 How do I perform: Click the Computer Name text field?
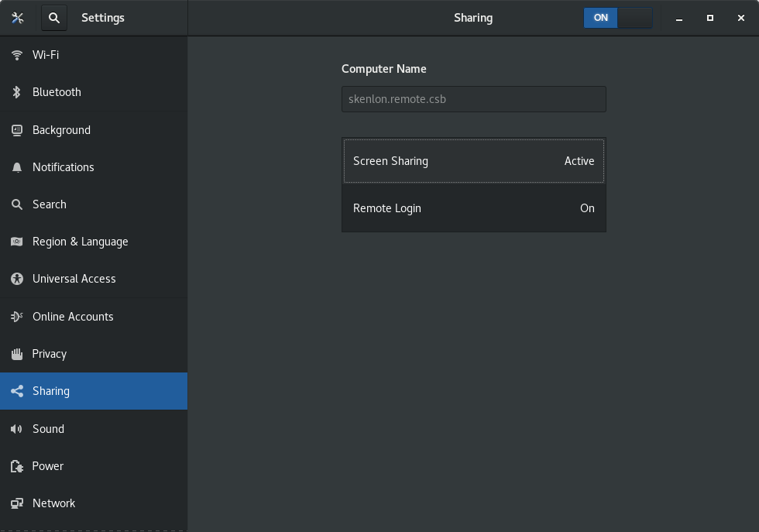click(x=473, y=99)
